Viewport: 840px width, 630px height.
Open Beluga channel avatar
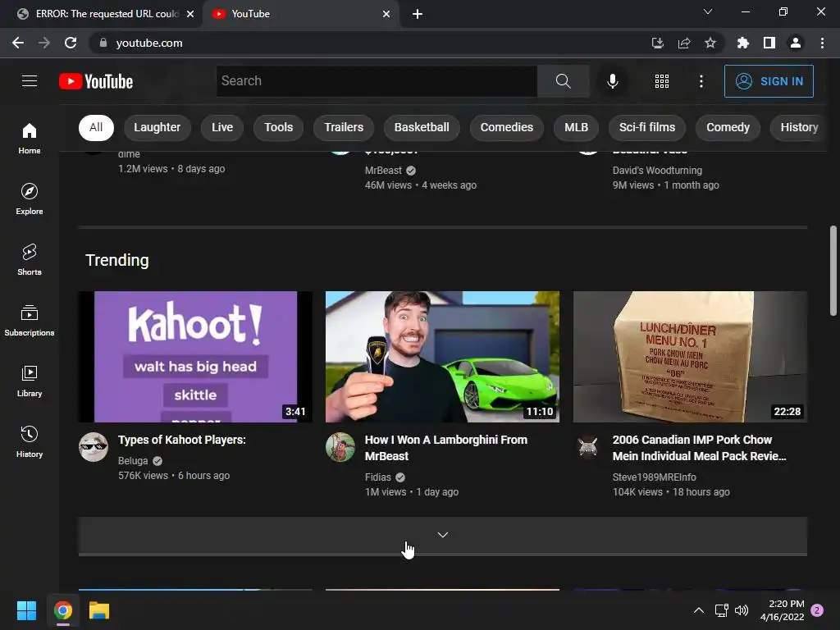(x=94, y=447)
